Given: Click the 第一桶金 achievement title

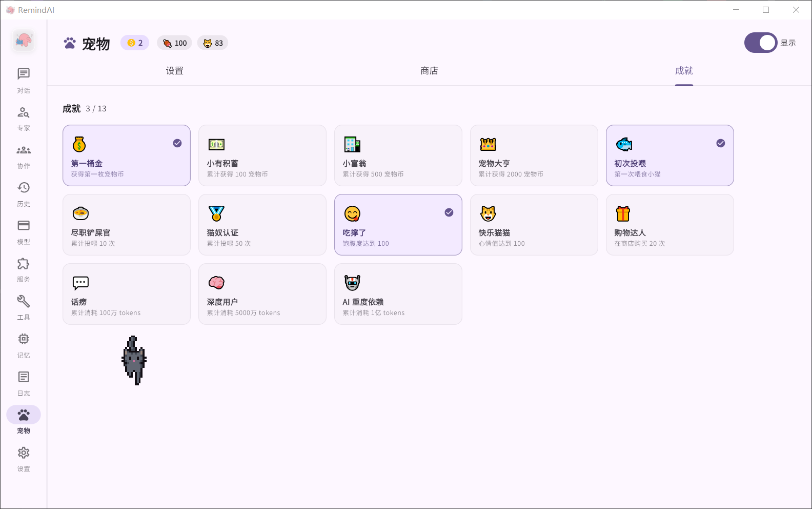Looking at the screenshot, I should [87, 163].
